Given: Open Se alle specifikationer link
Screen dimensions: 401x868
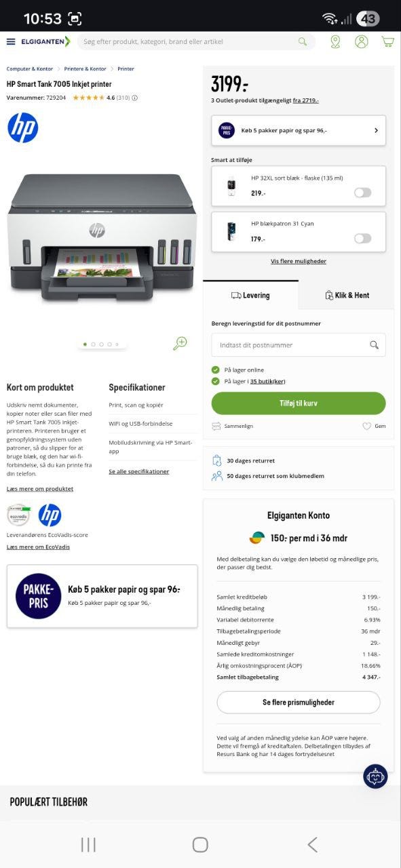Looking at the screenshot, I should coord(139,471).
